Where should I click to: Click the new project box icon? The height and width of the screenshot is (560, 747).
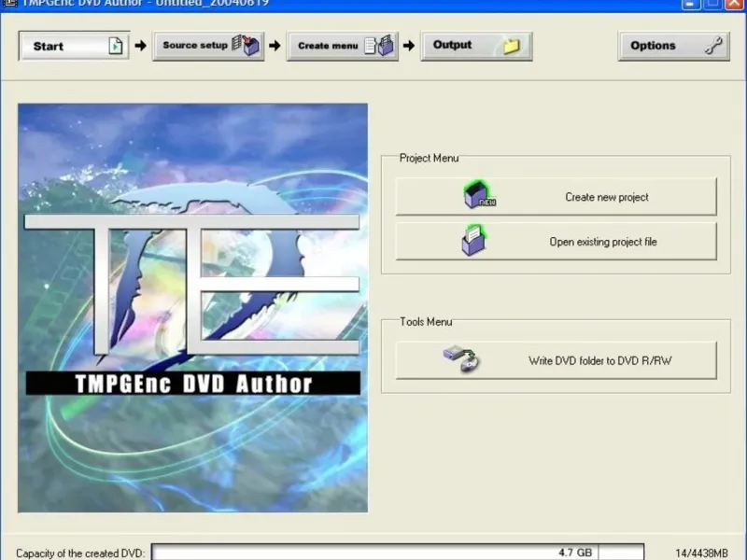(479, 194)
